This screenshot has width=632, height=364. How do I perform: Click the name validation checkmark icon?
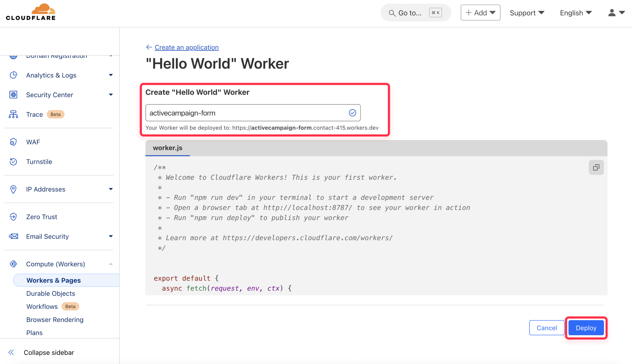352,113
